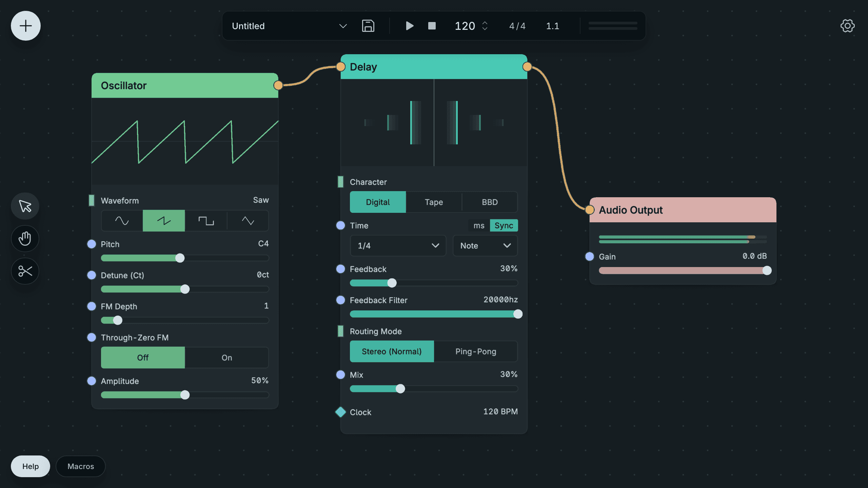The height and width of the screenshot is (488, 868).
Task: Switch delay time mode to ms
Action: coord(479,225)
